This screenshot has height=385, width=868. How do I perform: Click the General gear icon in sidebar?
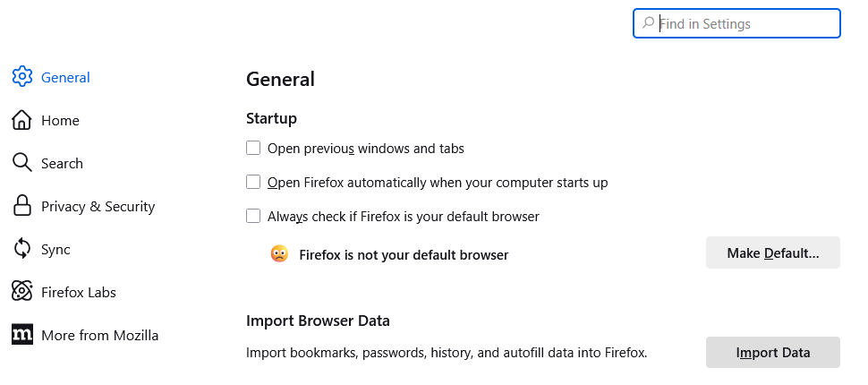(22, 76)
